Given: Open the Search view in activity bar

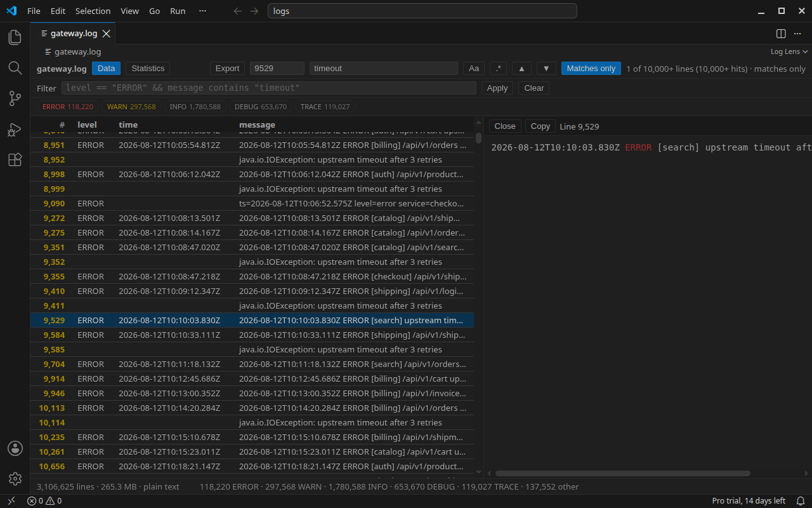Looking at the screenshot, I should pos(15,68).
